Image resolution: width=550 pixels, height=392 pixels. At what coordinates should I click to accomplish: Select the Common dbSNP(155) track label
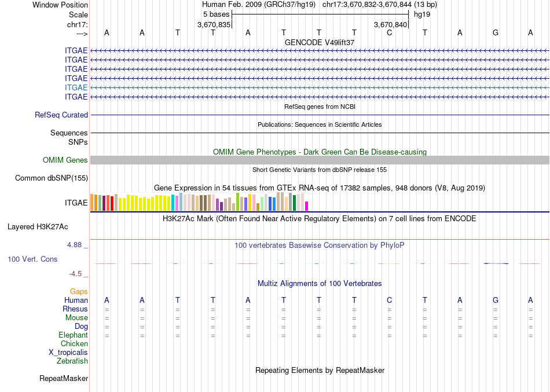[52, 178]
